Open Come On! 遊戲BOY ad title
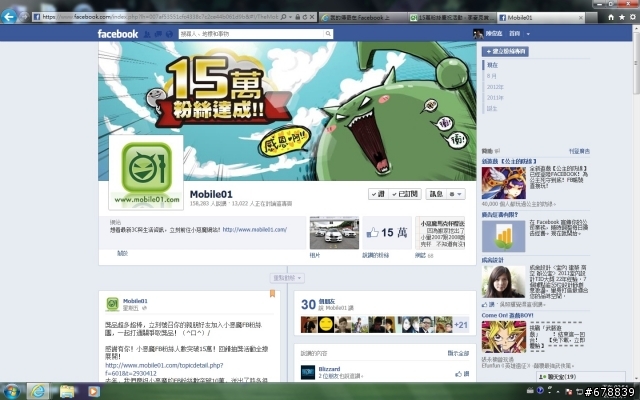 click(507, 316)
